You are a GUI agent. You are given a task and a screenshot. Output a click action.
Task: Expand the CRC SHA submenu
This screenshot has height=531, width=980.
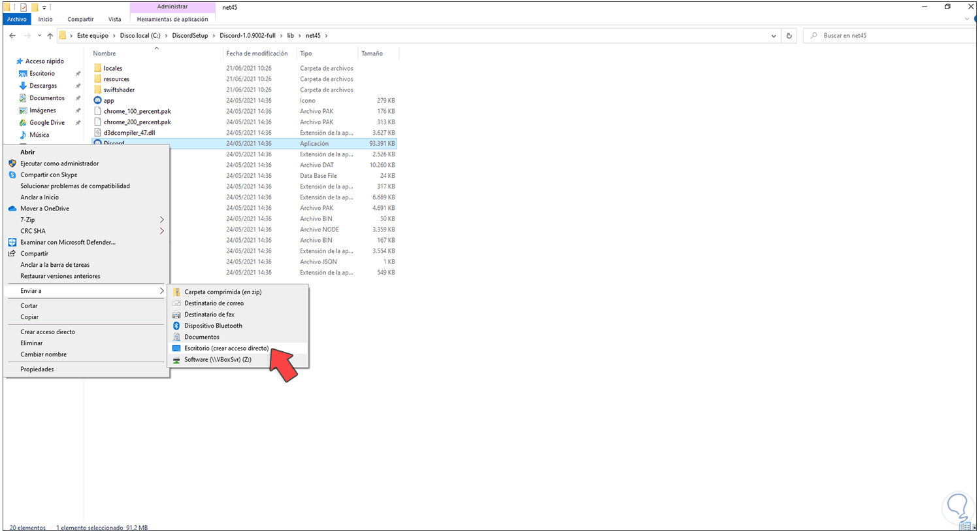86,231
